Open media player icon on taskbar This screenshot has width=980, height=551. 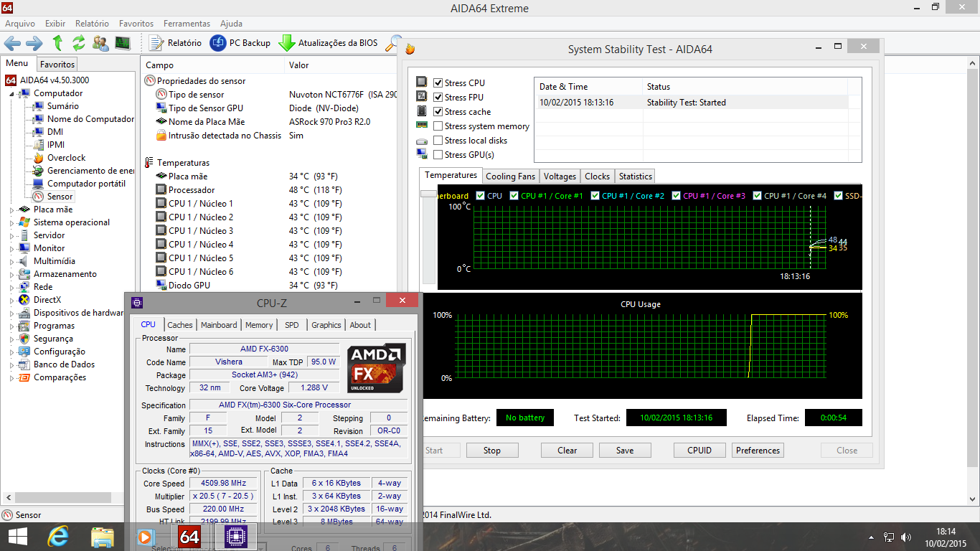[146, 537]
